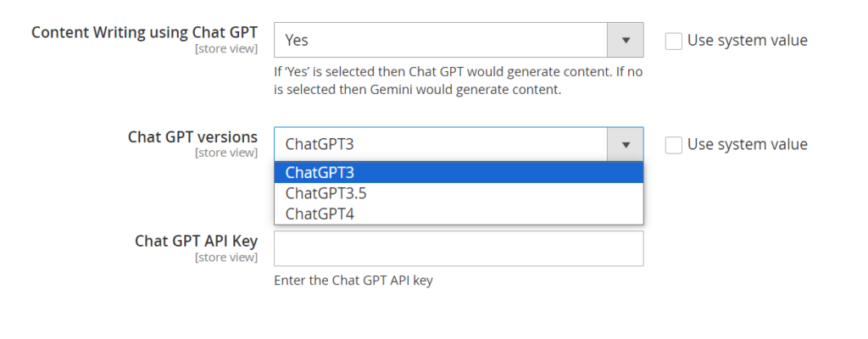Click '[store view]' under Content Writing label
Image resolution: width=868 pixels, height=339 pixels.
pyautogui.click(x=225, y=49)
